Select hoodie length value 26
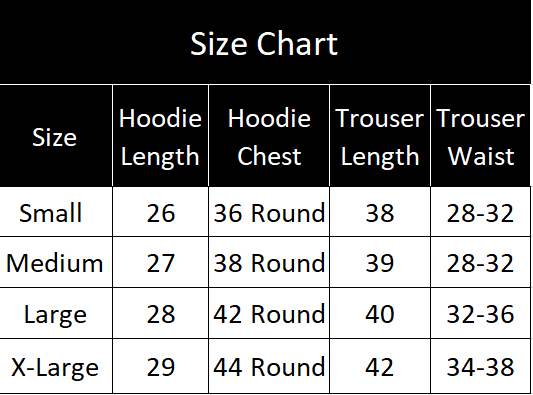Screen dimensions: 533x395 point(160,212)
